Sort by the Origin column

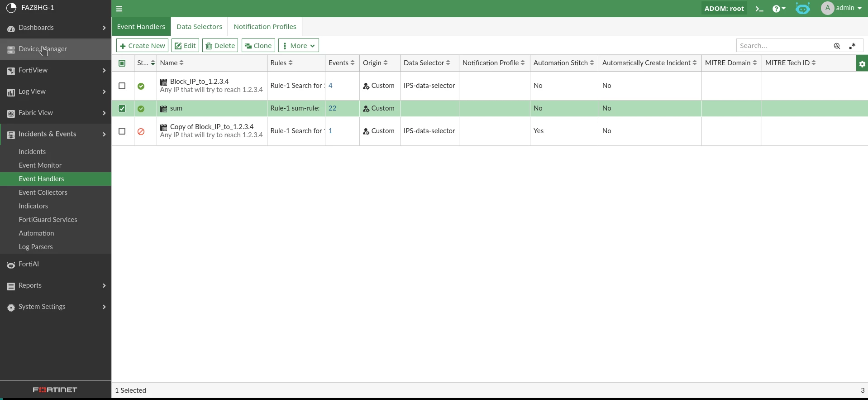376,63
